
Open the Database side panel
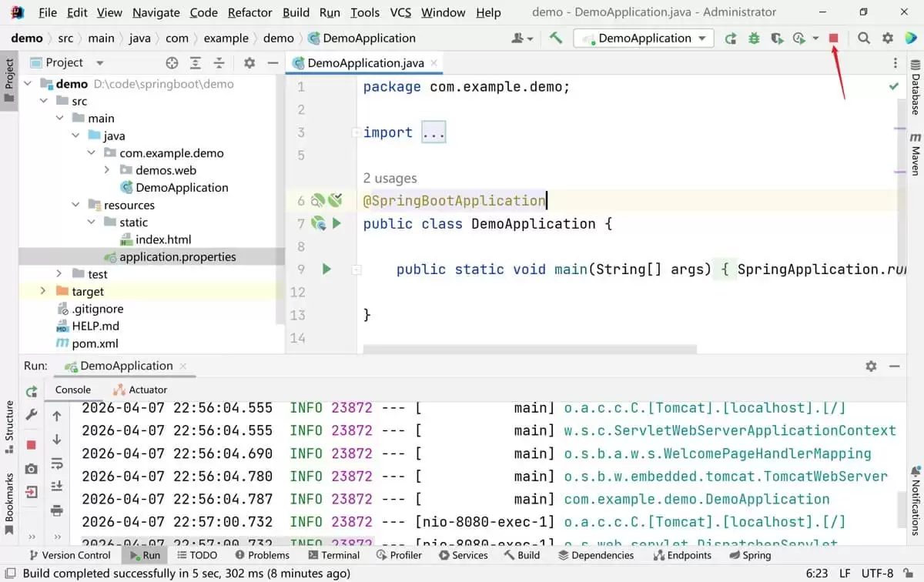916,87
